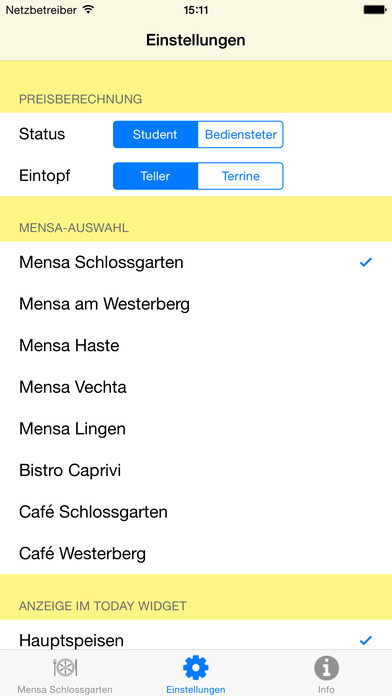
Task: Choose Terrine for Eintopf
Action: 241,176
